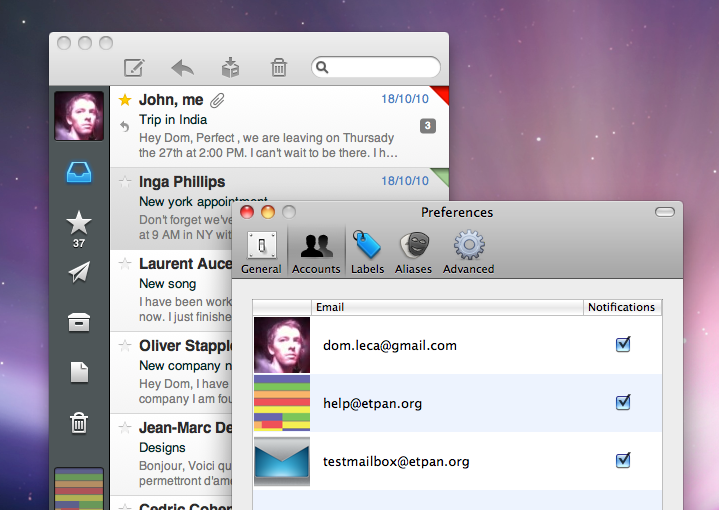Click the red triangle label on John's message
This screenshot has width=719, height=510.
[441, 94]
